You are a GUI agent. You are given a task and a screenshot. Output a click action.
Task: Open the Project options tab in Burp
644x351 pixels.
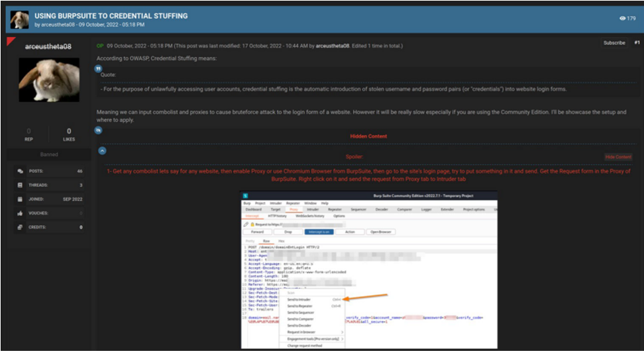(474, 209)
